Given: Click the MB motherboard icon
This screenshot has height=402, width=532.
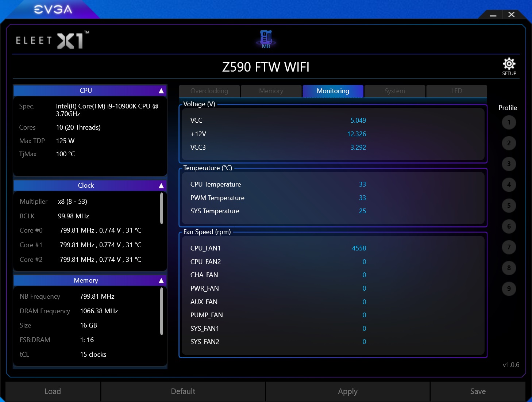Looking at the screenshot, I should pos(266,39).
